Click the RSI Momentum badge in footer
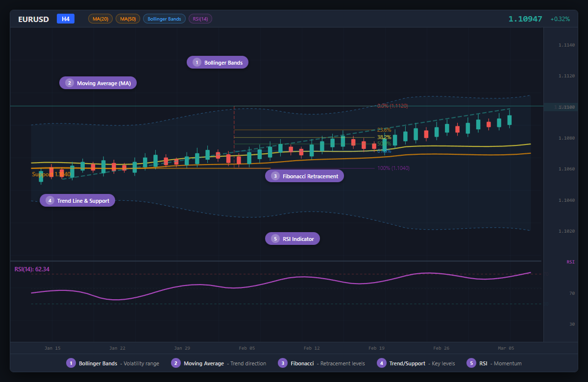Viewport: 588px width, 382px height. point(472,363)
